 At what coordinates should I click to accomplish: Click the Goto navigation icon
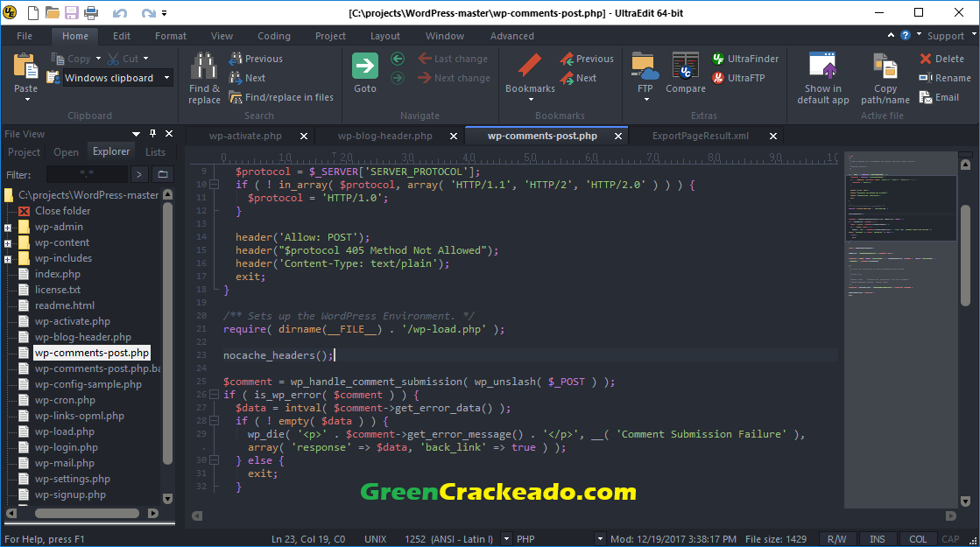[364, 65]
